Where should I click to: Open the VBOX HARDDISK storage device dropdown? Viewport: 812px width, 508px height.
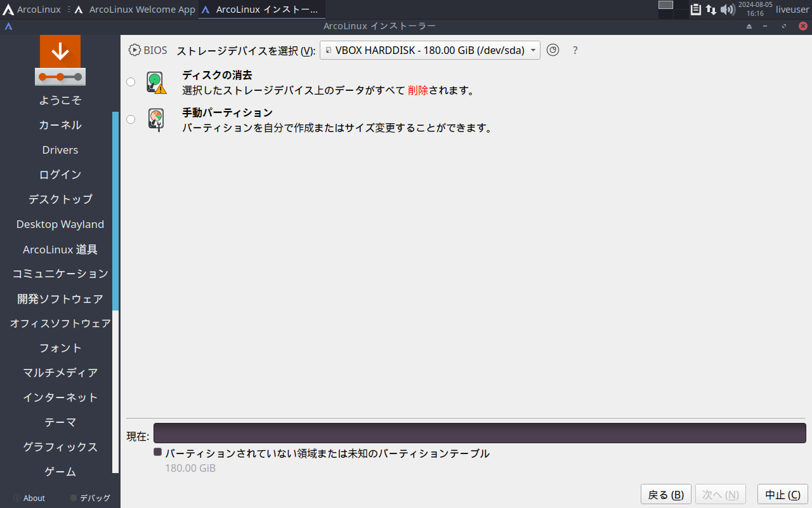pyautogui.click(x=429, y=50)
